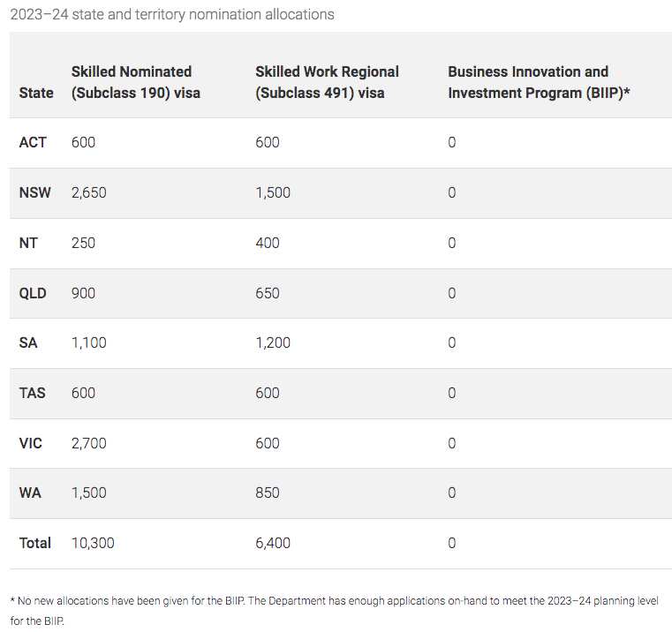This screenshot has width=672, height=632.
Task: Click the 10,300 total for Subclass 190
Action: point(93,543)
